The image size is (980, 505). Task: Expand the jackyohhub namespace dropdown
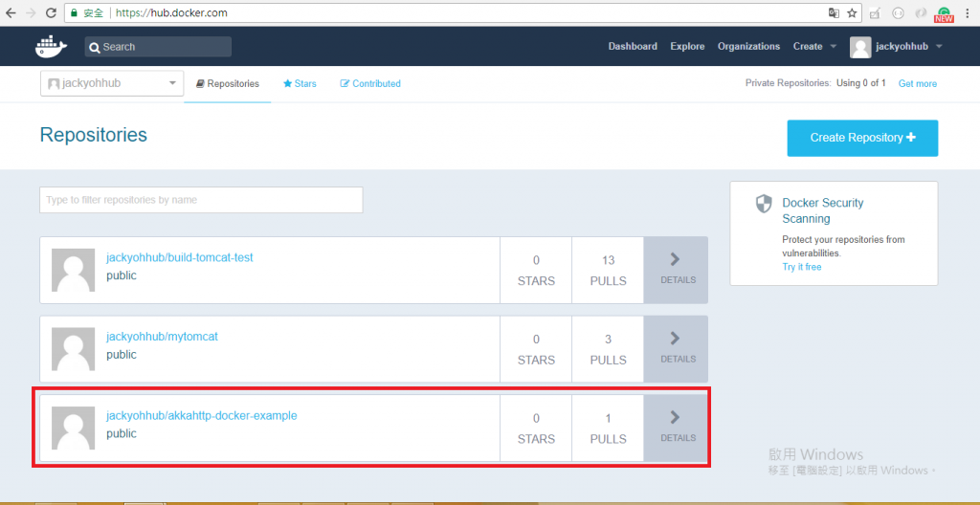click(112, 84)
